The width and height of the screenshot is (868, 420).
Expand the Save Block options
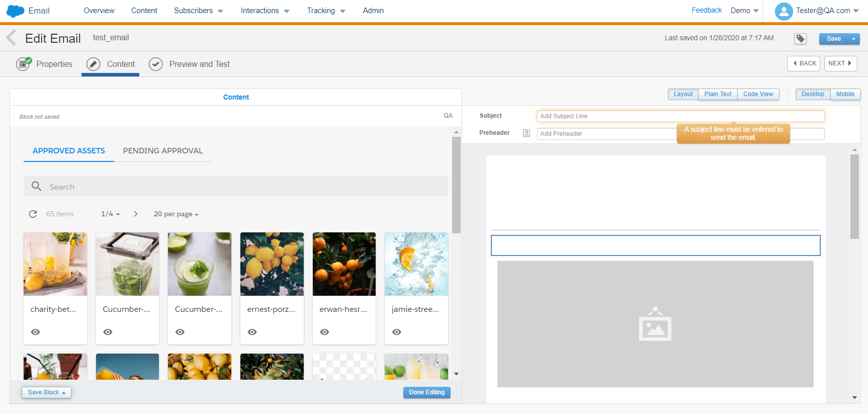click(x=46, y=392)
